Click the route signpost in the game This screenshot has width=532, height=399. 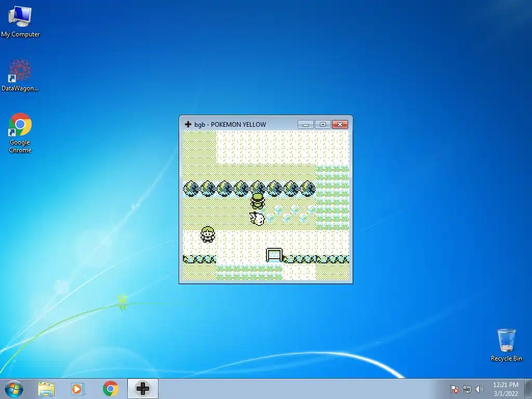(274, 255)
